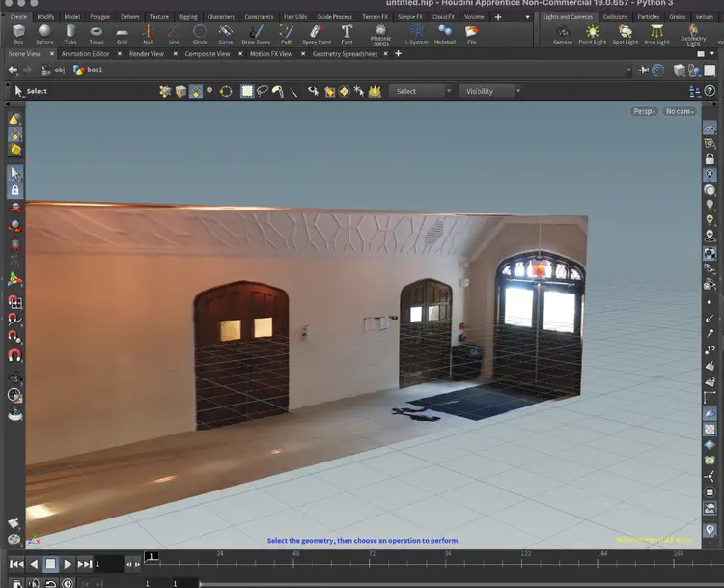
Task: Jump to the obj path level
Action: coord(53,70)
